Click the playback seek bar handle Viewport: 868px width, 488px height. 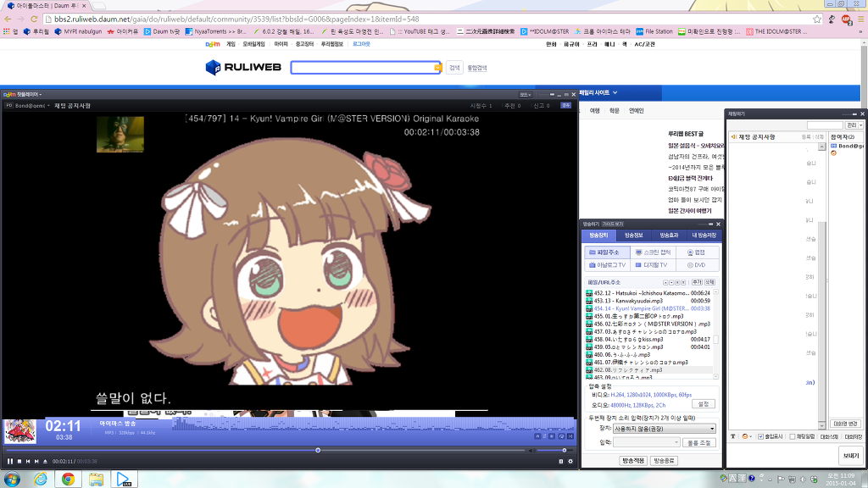[318, 450]
